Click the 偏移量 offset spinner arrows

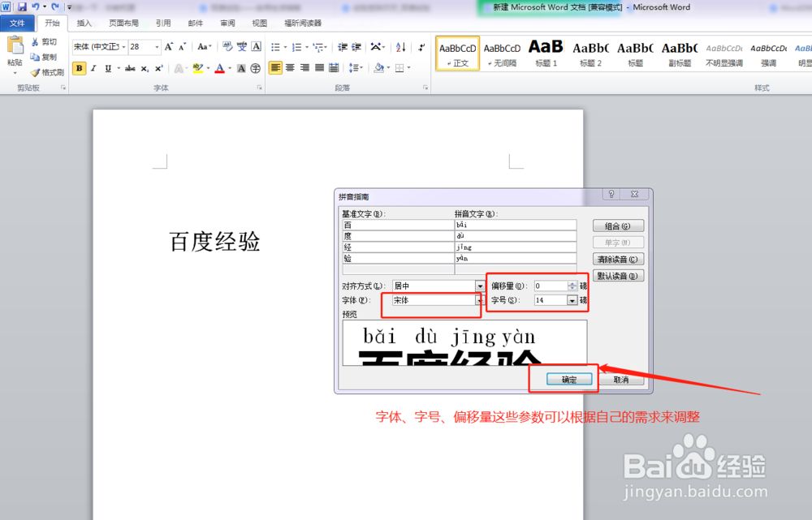coord(572,286)
